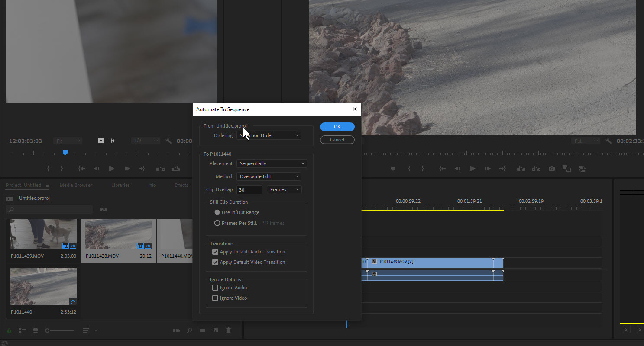
Task: Open Source monitor wrench settings
Action: 168,141
